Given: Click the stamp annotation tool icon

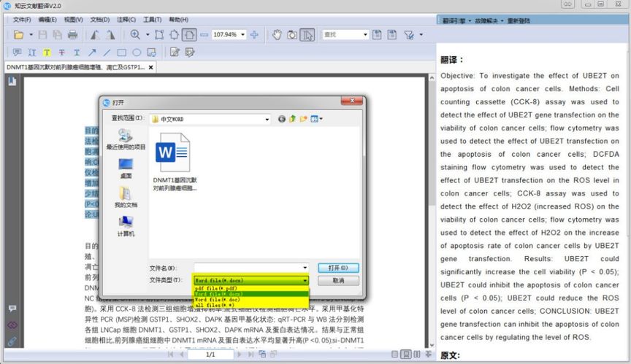Looking at the screenshot, I should (152, 53).
